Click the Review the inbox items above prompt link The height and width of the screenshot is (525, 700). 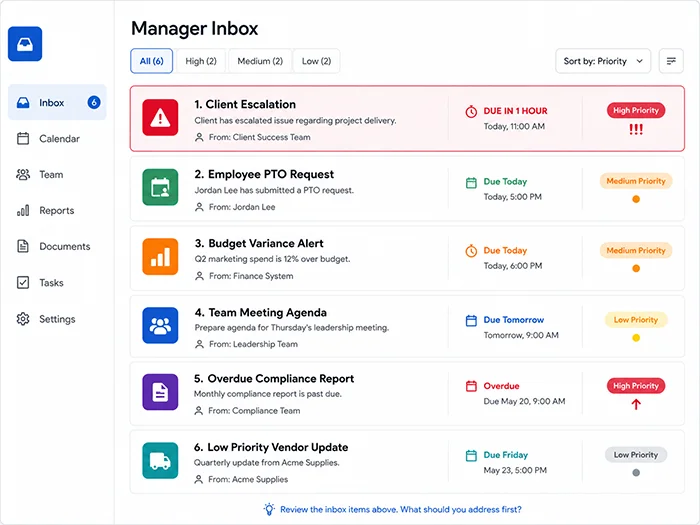point(400,509)
